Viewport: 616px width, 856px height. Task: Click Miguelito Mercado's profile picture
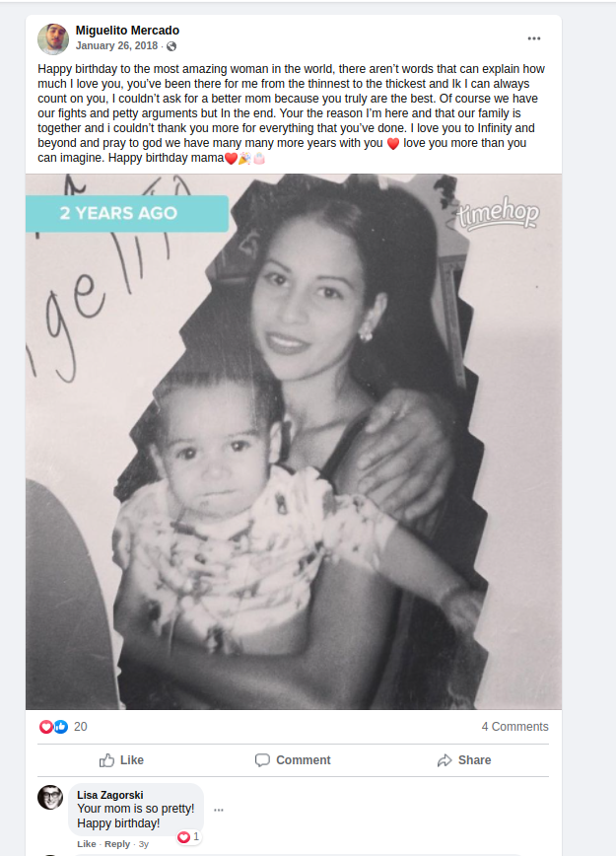(53, 38)
